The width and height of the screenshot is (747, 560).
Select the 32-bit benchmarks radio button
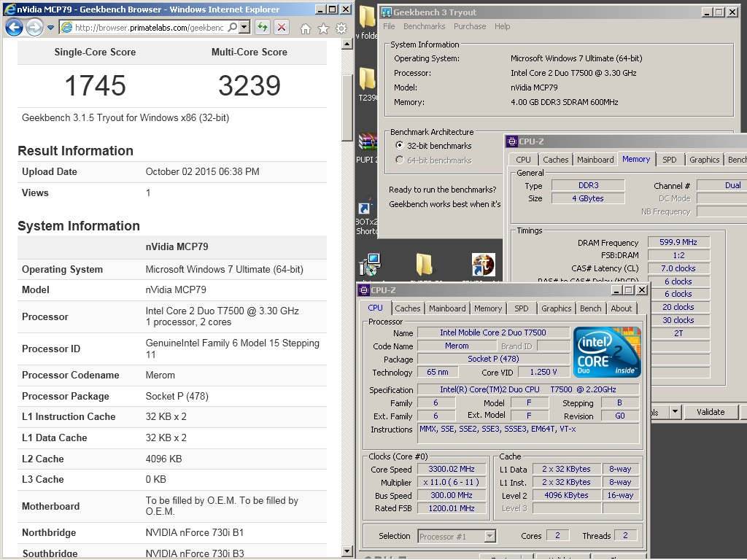(x=400, y=145)
